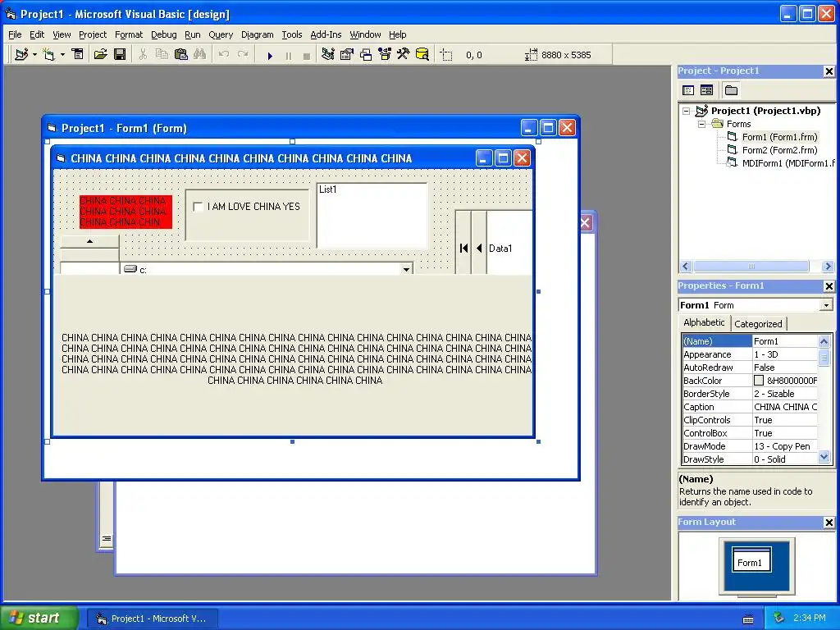Click right arrow of Project panel scrollbar
The width and height of the screenshot is (840, 630).
(x=829, y=267)
